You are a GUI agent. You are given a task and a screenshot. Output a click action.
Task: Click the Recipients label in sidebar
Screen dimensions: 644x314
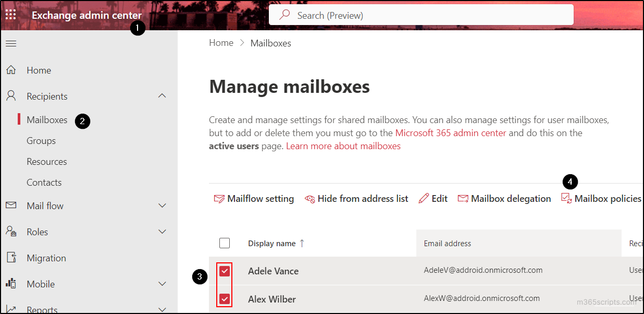coord(47,96)
